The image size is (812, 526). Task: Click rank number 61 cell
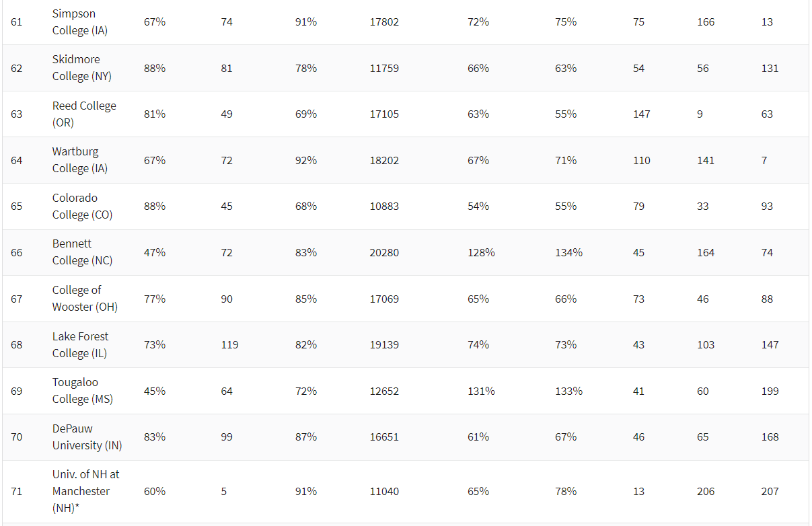click(x=16, y=22)
